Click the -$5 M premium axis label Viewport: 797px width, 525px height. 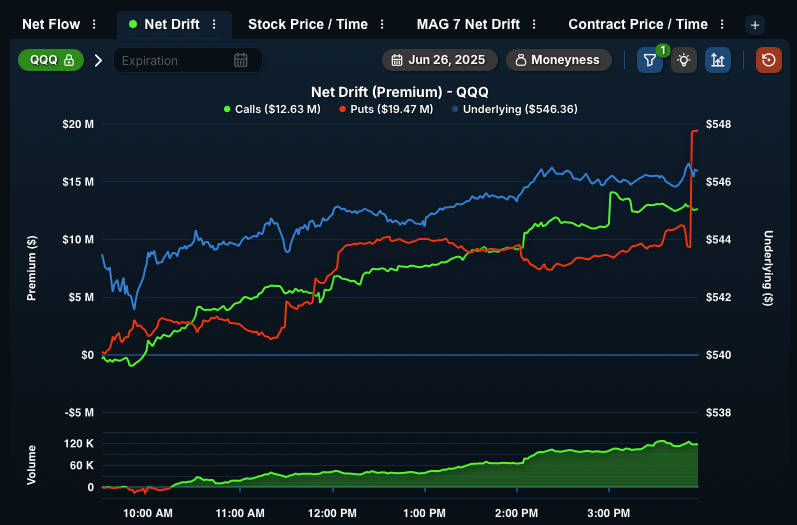(79, 413)
